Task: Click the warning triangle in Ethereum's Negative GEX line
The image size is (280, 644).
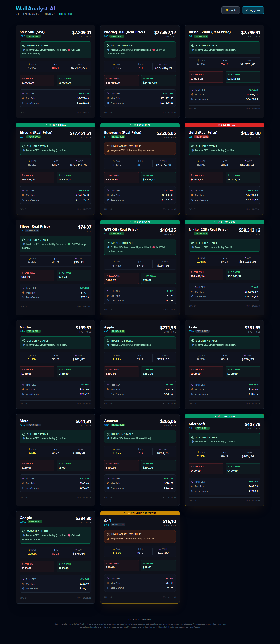Action: [x=108, y=151]
